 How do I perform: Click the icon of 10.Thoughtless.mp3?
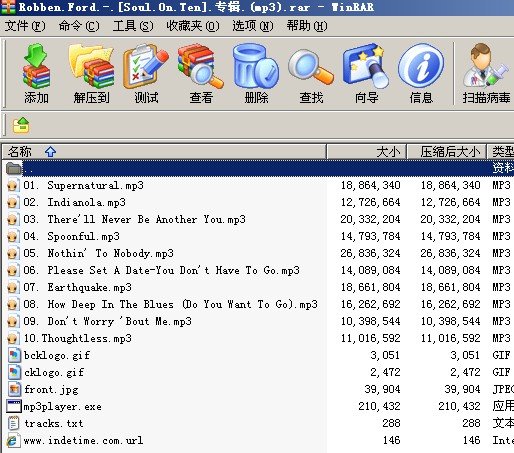pos(13,338)
